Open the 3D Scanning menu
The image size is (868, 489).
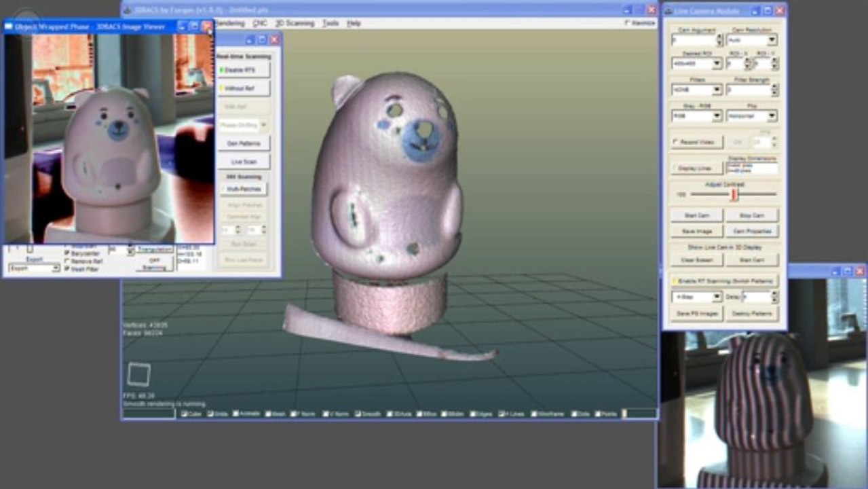pos(295,23)
